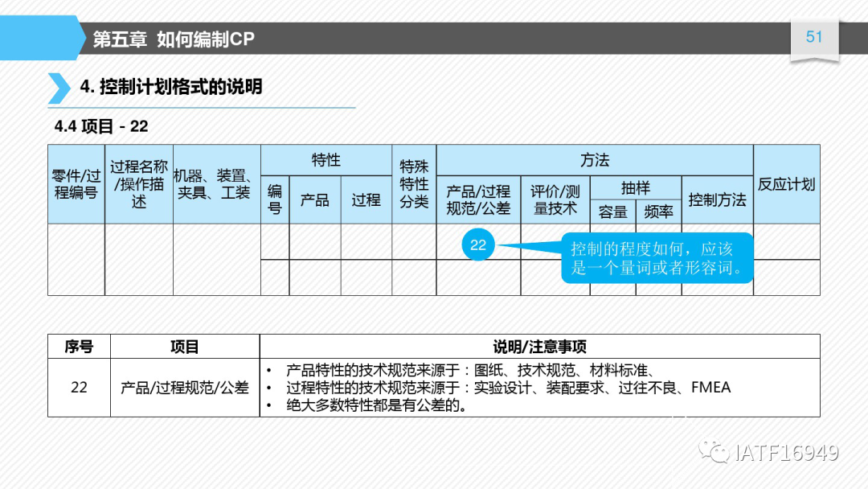Image resolution: width=868 pixels, height=489 pixels.
Task: Click the bullet line starting 过程特性的技术规范来源于
Action: 508,388
